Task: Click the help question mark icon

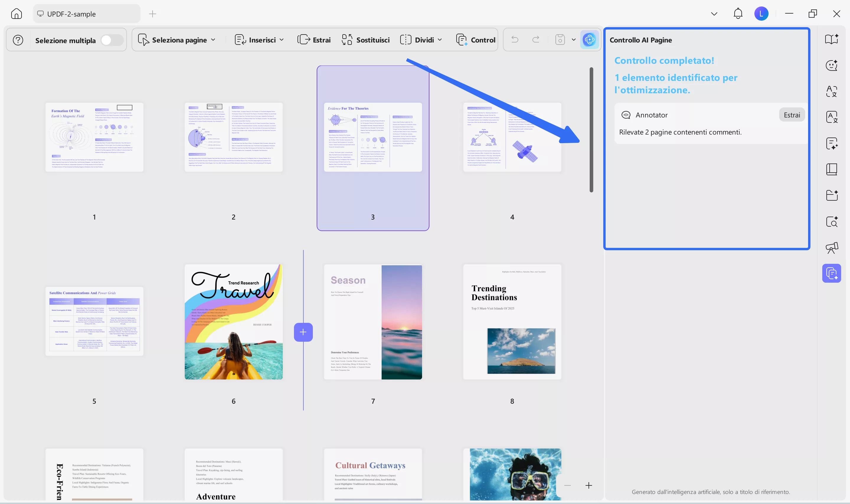Action: point(18,40)
